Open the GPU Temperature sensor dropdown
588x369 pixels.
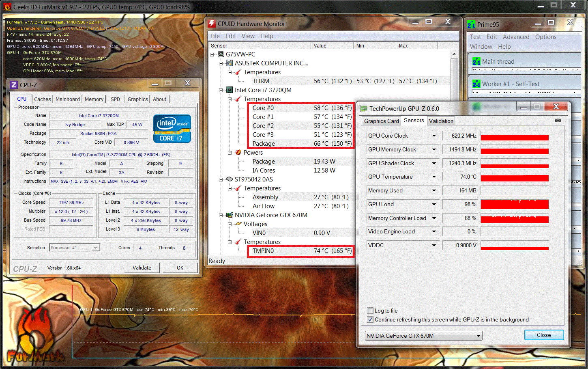click(x=434, y=177)
